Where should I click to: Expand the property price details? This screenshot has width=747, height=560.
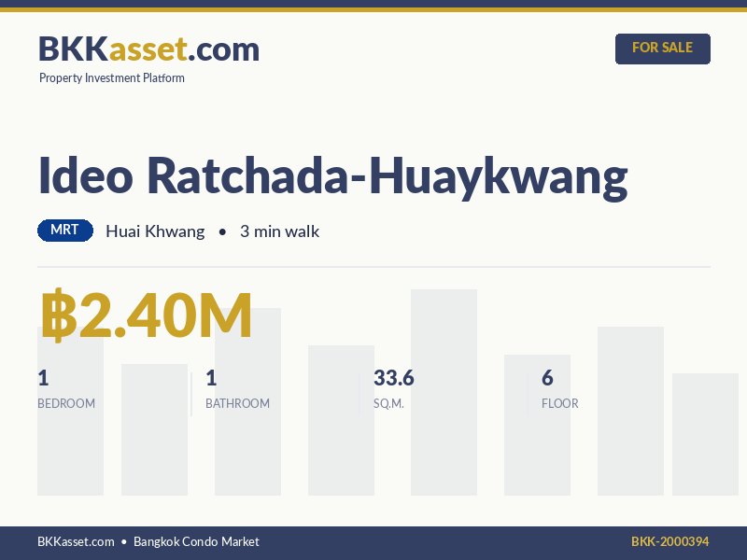[145, 315]
